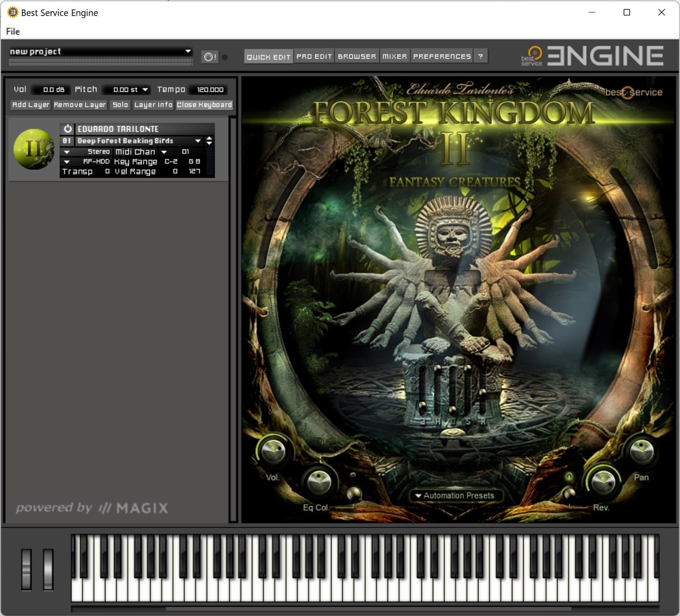The width and height of the screenshot is (680, 616).
Task: Expand the Deep Forest Beaking Birds preset list
Action: click(198, 141)
